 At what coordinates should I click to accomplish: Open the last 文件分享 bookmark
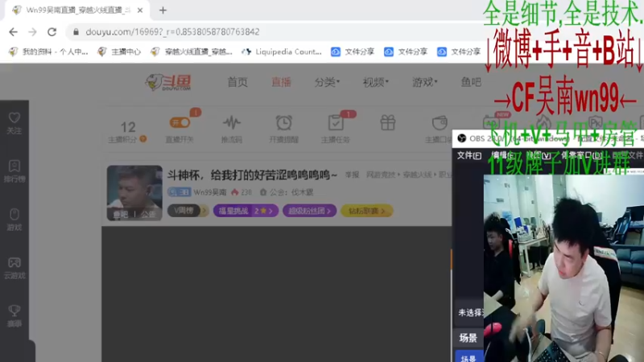459,51
